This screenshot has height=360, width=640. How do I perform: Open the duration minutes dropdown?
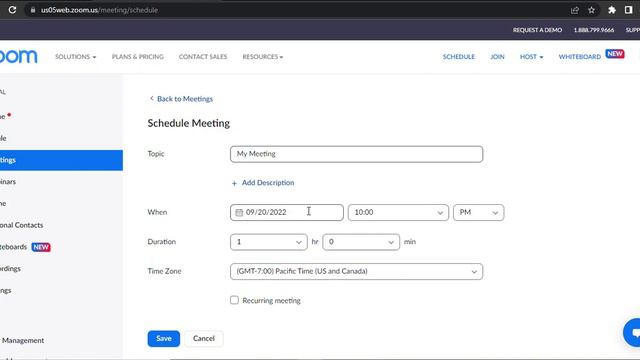tap(361, 242)
